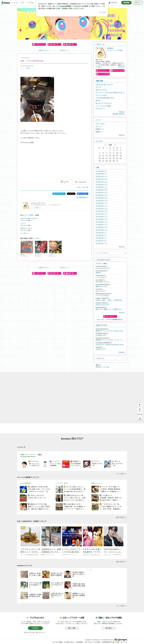Open the grilled meat photo in post
144x644 pixels.
pyautogui.click(x=37, y=99)
